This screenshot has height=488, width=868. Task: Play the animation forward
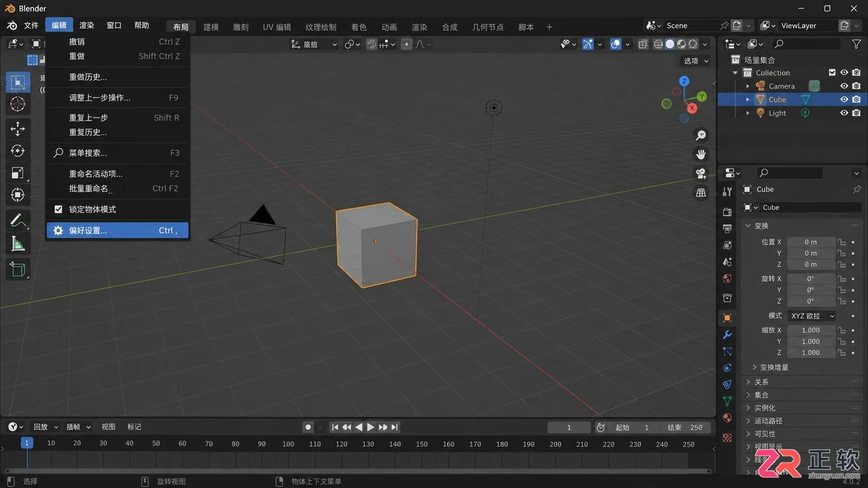pyautogui.click(x=371, y=427)
